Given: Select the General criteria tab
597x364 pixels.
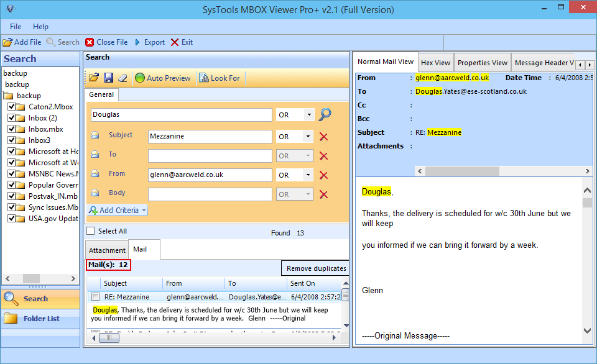Looking at the screenshot, I should (101, 94).
